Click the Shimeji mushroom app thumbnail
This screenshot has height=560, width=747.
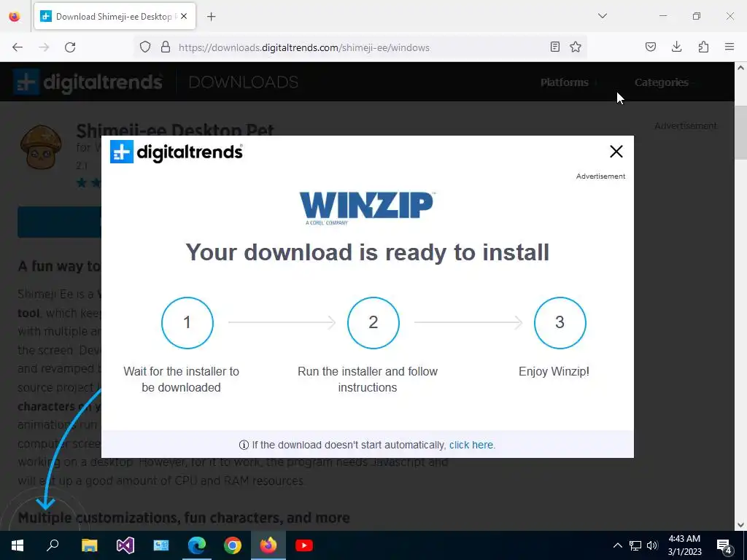coord(41,147)
